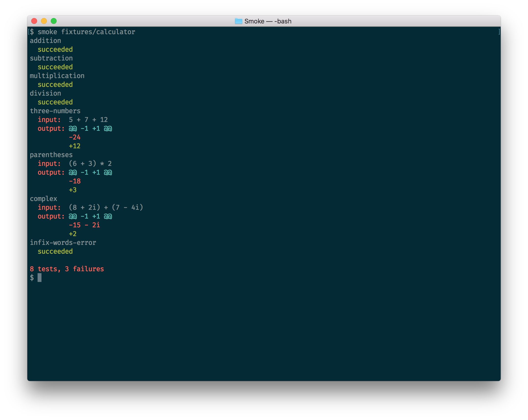Click the 'infix-words-error' test name
The height and width of the screenshot is (420, 528).
(63, 242)
